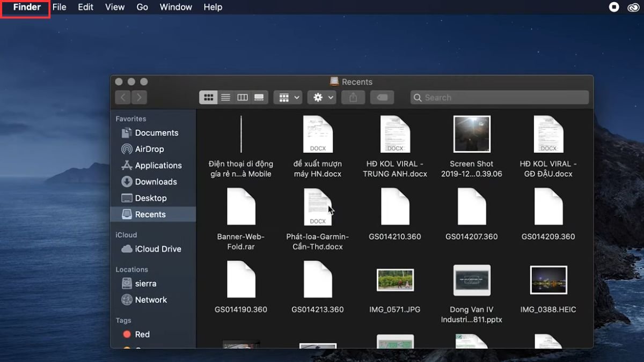
Task: Open AirDrop in the sidebar
Action: coord(149,149)
